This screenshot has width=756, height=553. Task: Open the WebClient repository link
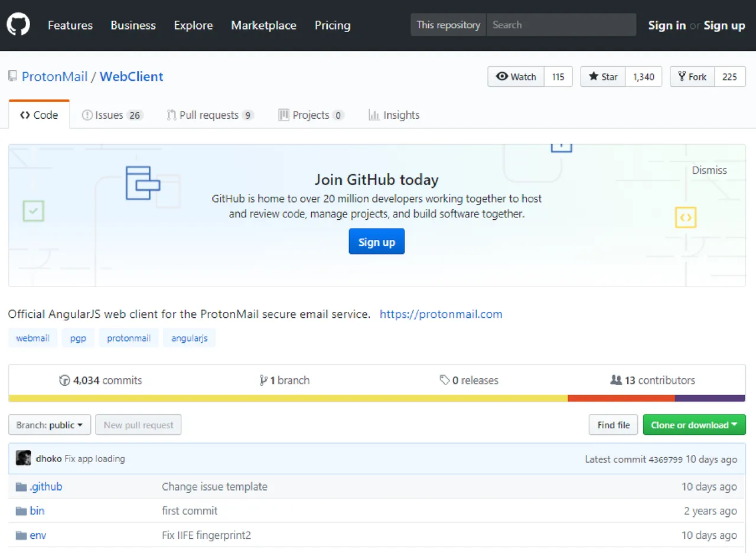click(132, 76)
